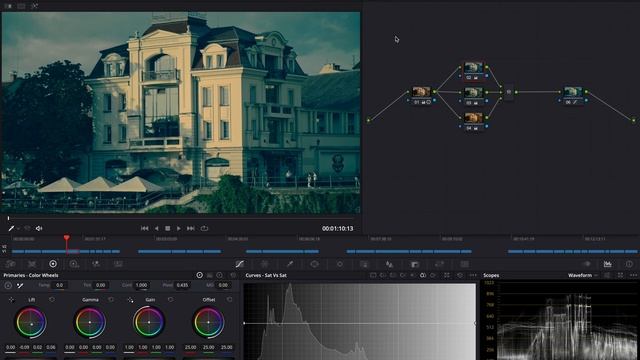The width and height of the screenshot is (640, 360).
Task: Open the Blur palette
Action: 389,264
